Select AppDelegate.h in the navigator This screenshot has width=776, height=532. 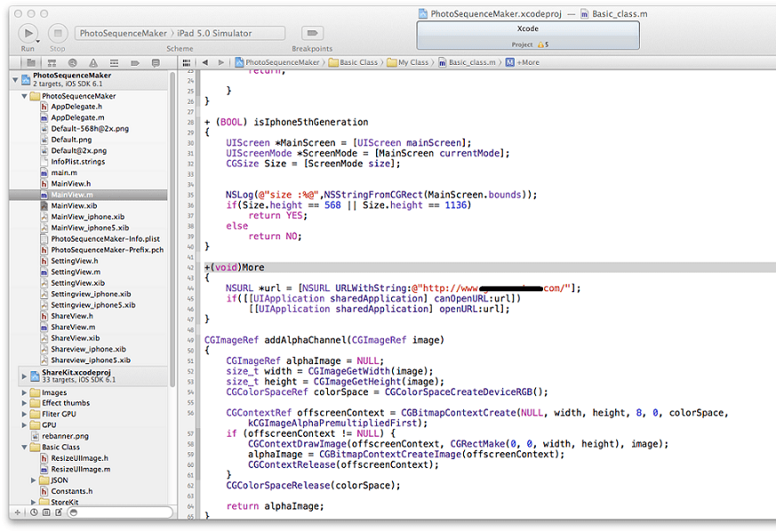76,107
